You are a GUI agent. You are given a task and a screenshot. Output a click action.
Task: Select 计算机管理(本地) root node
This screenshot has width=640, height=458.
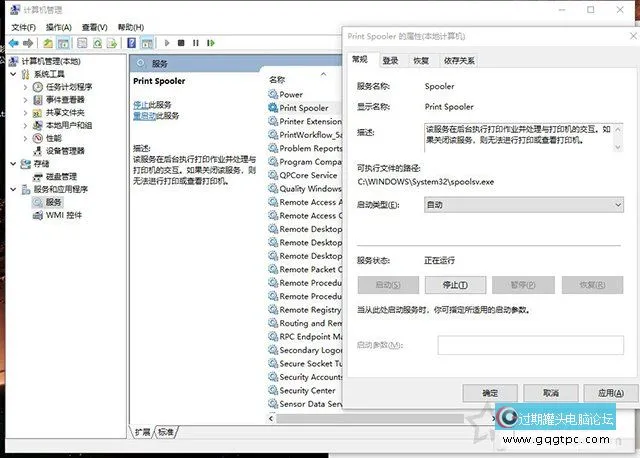51,61
